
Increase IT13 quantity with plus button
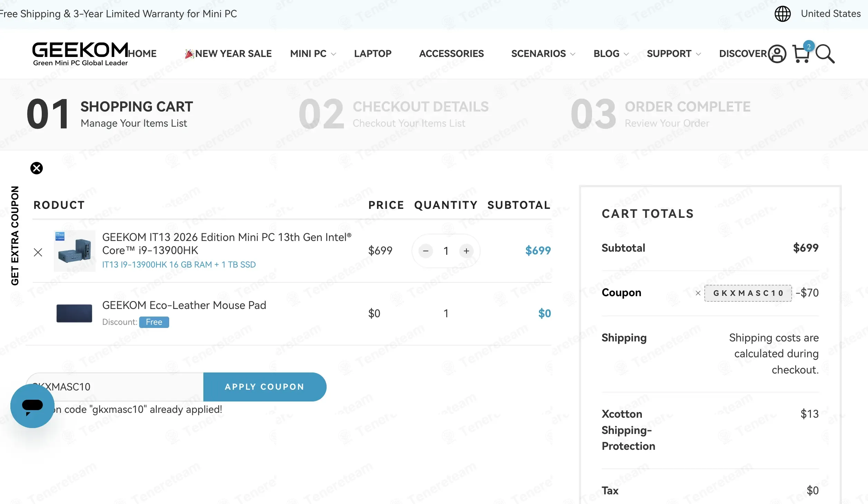466,251
